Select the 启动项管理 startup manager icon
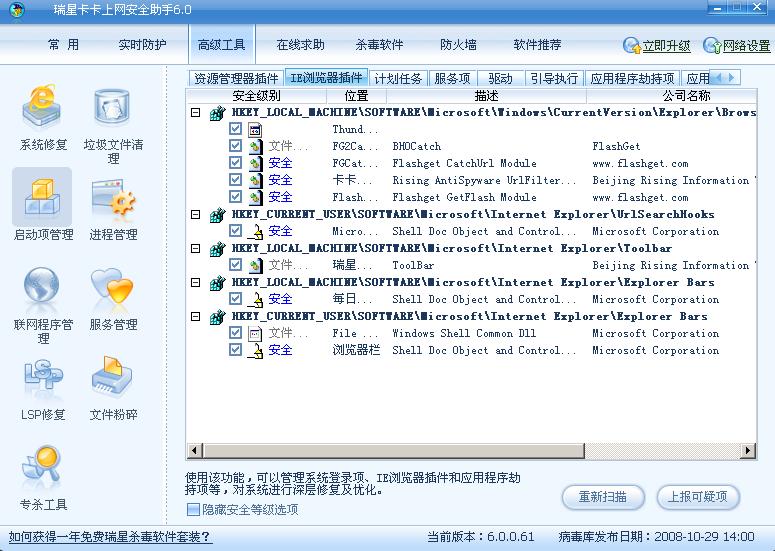Viewport: 775px width, 551px height. [x=42, y=197]
